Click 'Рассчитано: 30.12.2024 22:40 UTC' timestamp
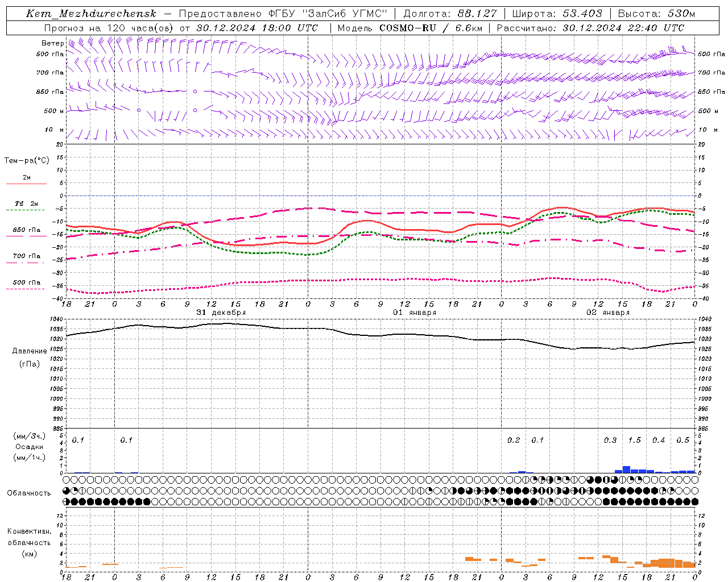728x582 pixels. [590, 28]
